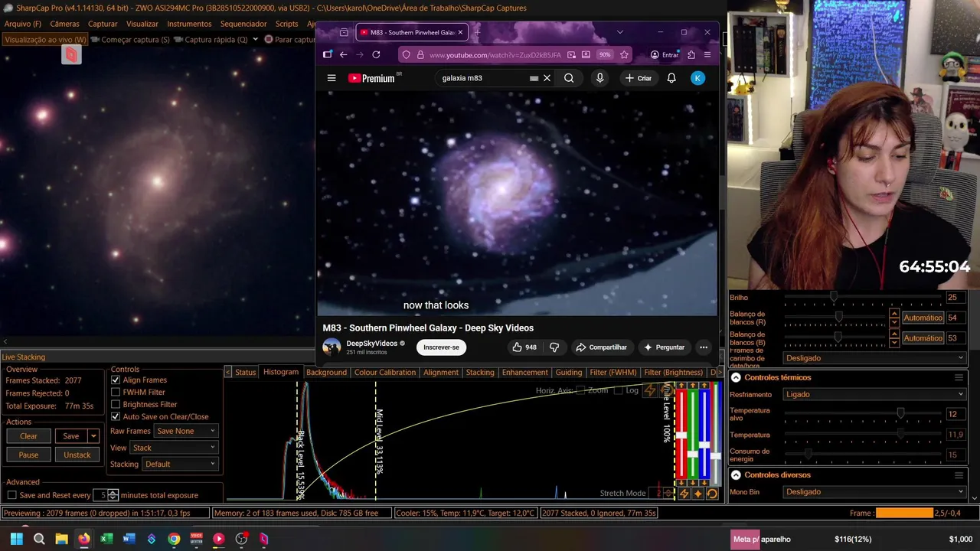Image resolution: width=980 pixels, height=551 pixels.
Task: Toggle Auto Save on Clear/Close
Action: pyautogui.click(x=116, y=416)
